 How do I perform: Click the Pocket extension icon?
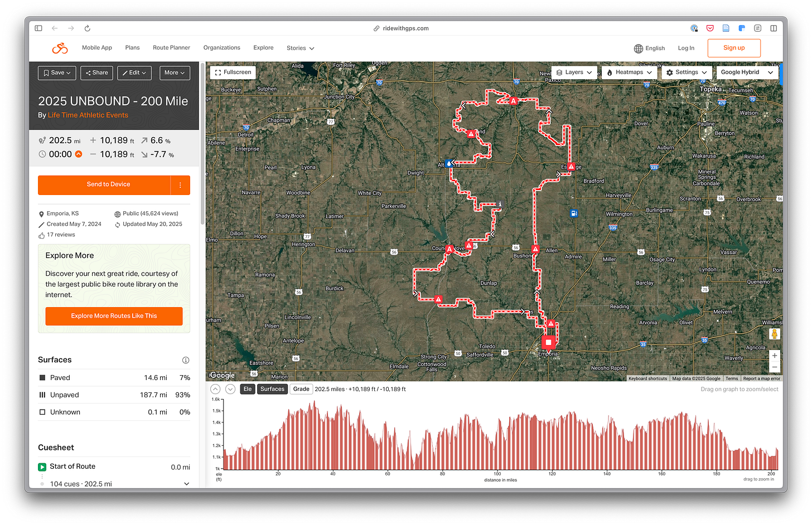pyautogui.click(x=710, y=28)
